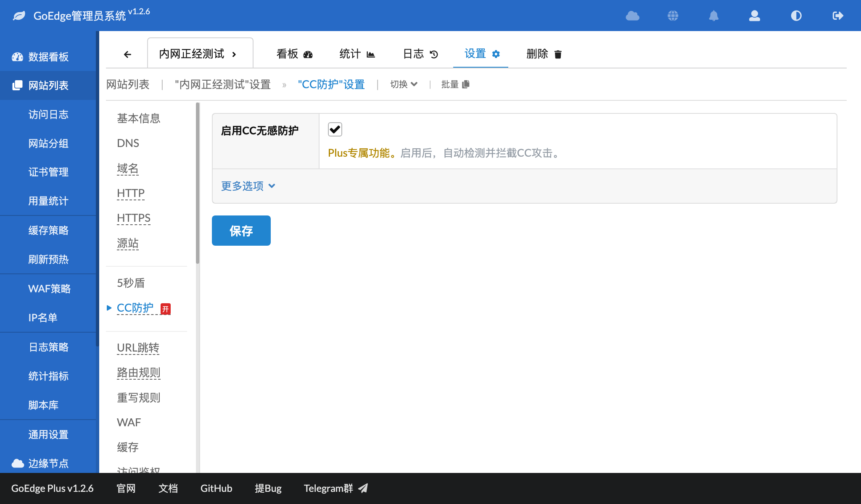Click the red 开 badge on CC防护
861x504 pixels.
(166, 309)
